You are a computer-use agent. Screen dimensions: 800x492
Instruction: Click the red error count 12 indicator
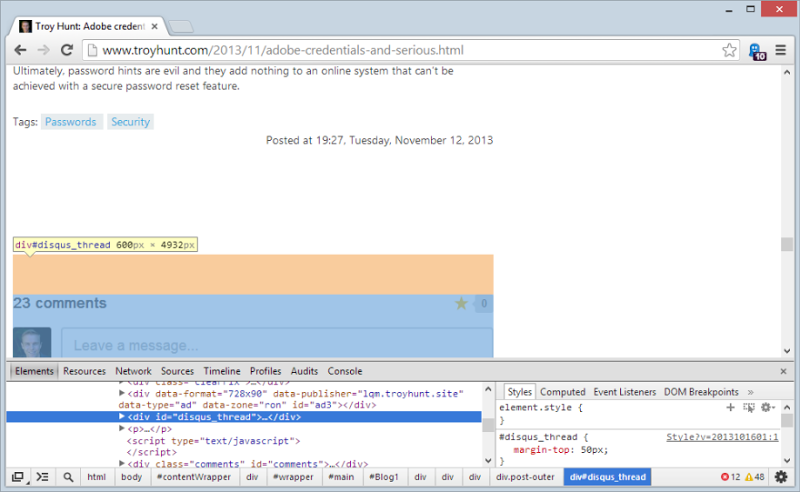[x=730, y=477]
